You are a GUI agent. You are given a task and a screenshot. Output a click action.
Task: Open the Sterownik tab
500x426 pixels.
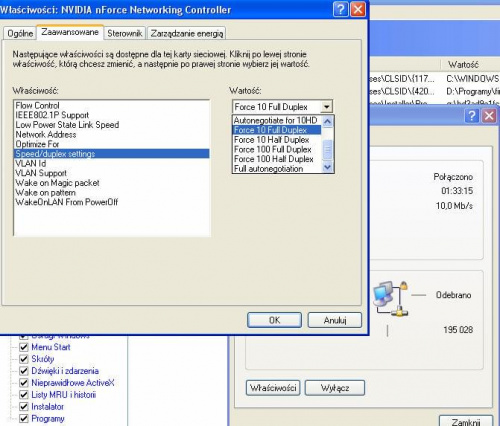coord(125,33)
